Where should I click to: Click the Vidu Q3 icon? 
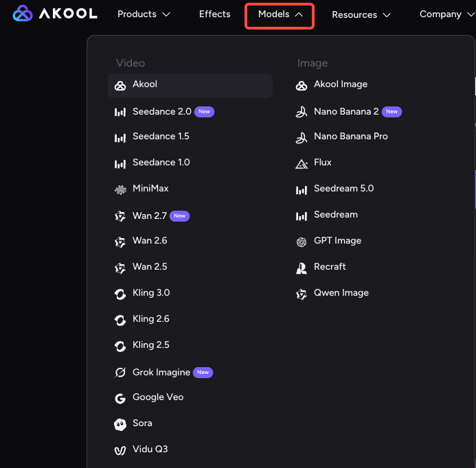[120, 450]
